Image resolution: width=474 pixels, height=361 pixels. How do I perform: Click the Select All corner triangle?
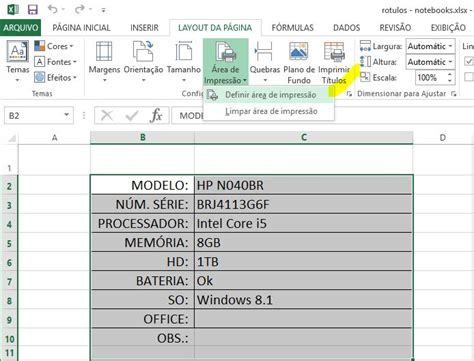11,137
